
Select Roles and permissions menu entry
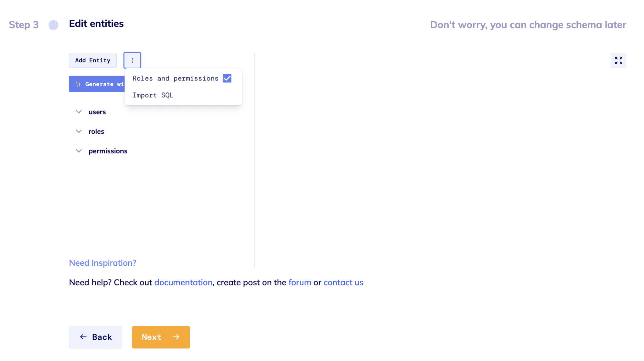click(x=175, y=78)
